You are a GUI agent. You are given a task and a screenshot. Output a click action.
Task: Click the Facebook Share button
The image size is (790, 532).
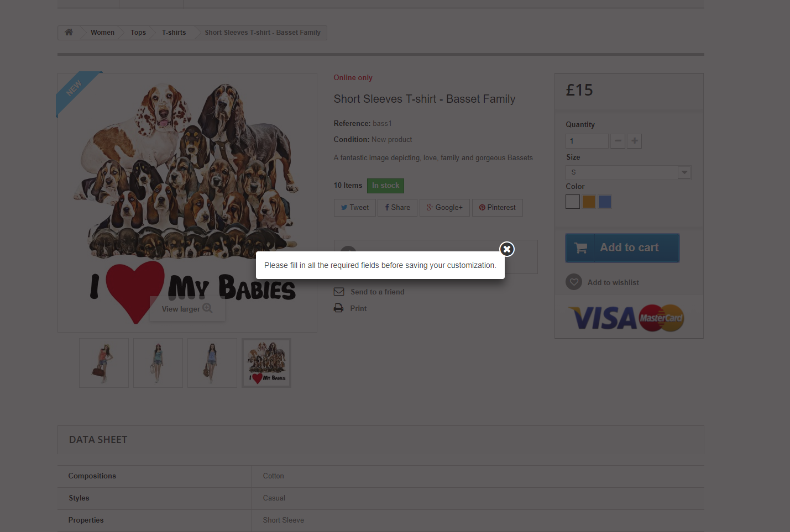[x=397, y=208]
